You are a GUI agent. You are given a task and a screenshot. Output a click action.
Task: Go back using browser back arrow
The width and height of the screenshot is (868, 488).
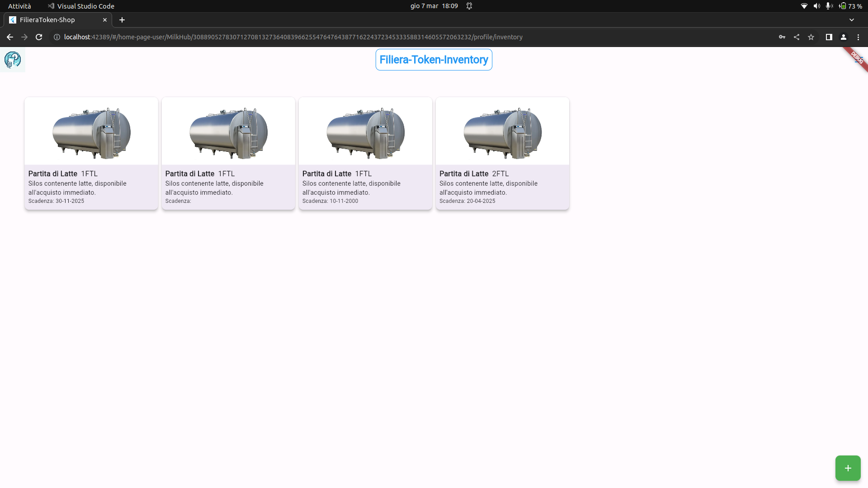tap(10, 37)
